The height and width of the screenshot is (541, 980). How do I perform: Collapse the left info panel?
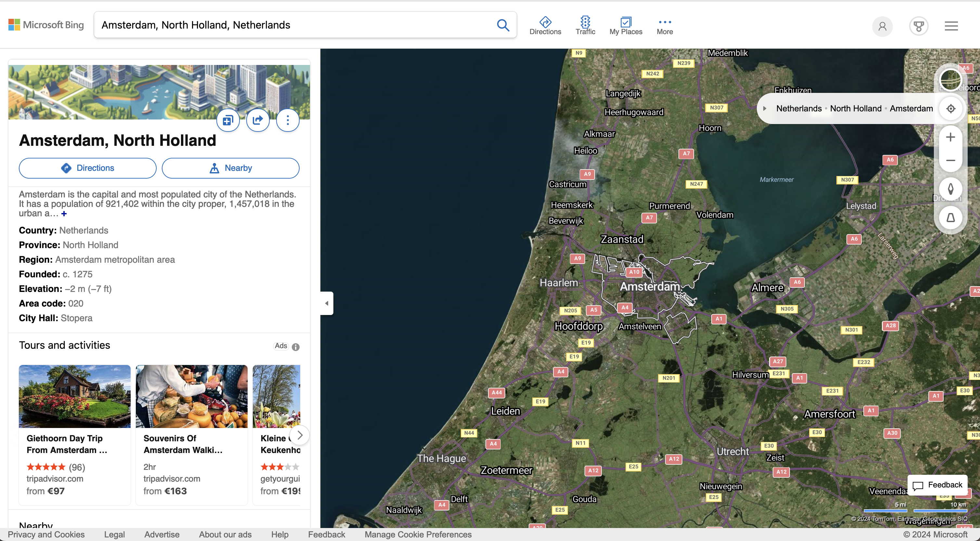tap(327, 303)
